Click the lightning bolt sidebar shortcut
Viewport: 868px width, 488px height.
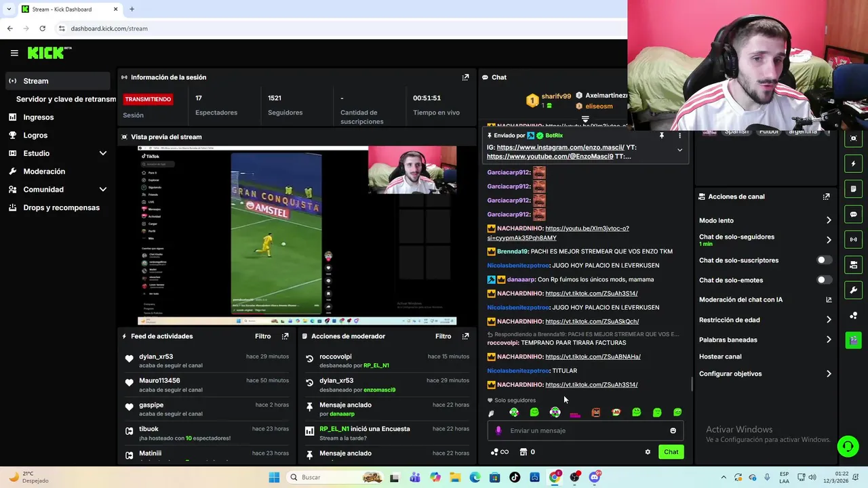click(853, 163)
